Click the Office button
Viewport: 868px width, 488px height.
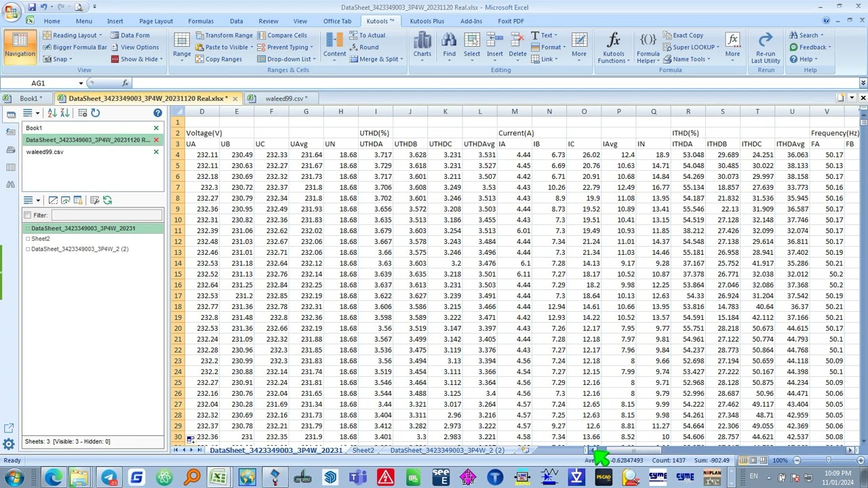12,12
